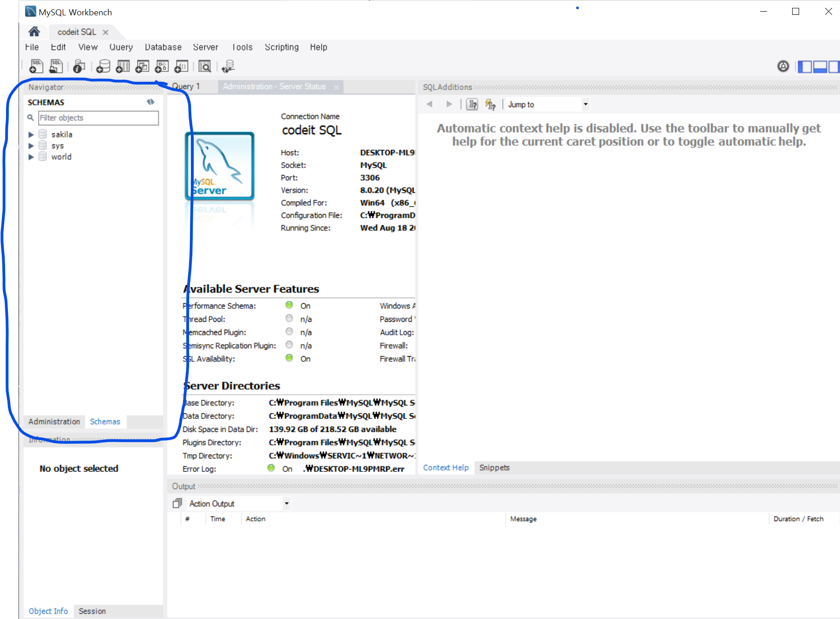The height and width of the screenshot is (619, 840).
Task: Open the Server menu
Action: point(206,47)
